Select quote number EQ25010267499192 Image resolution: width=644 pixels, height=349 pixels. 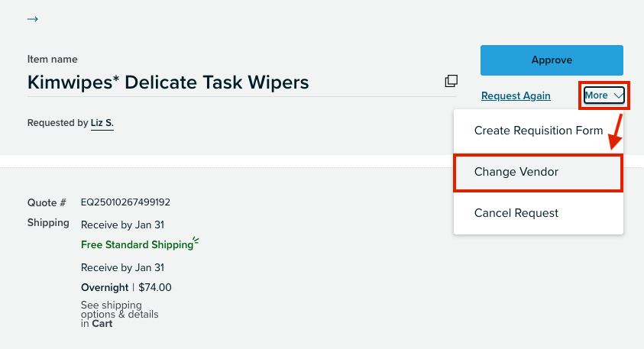(x=125, y=202)
